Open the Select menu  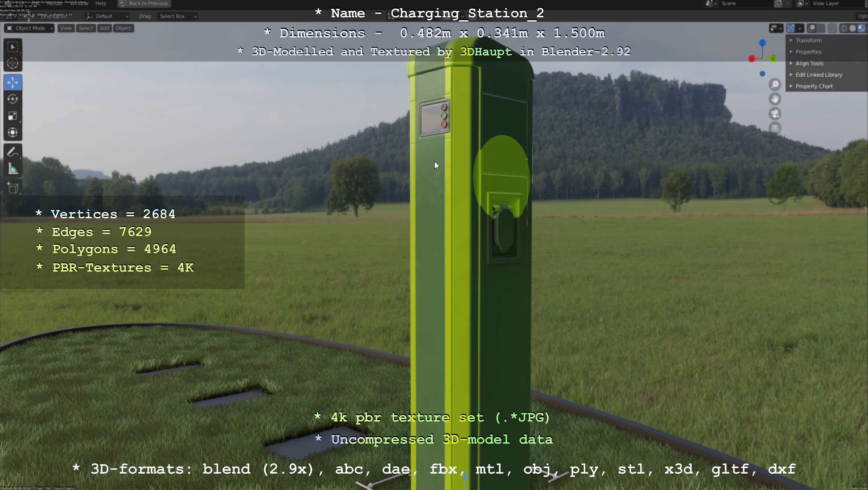[86, 28]
